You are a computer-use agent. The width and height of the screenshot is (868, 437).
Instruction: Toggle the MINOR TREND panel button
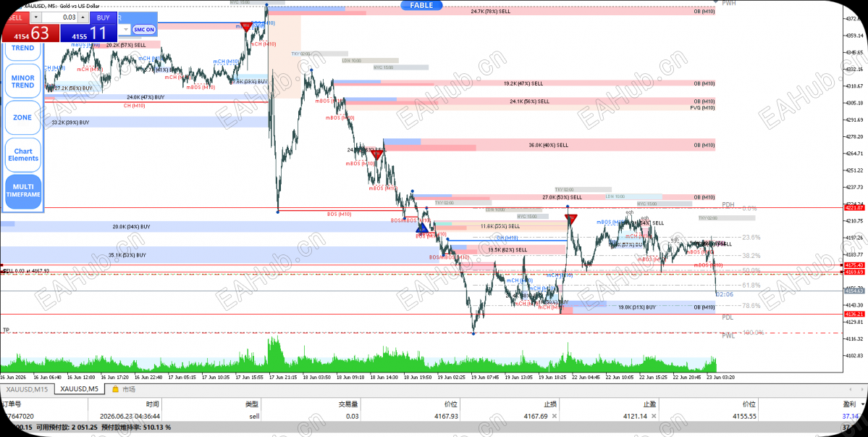pos(22,81)
